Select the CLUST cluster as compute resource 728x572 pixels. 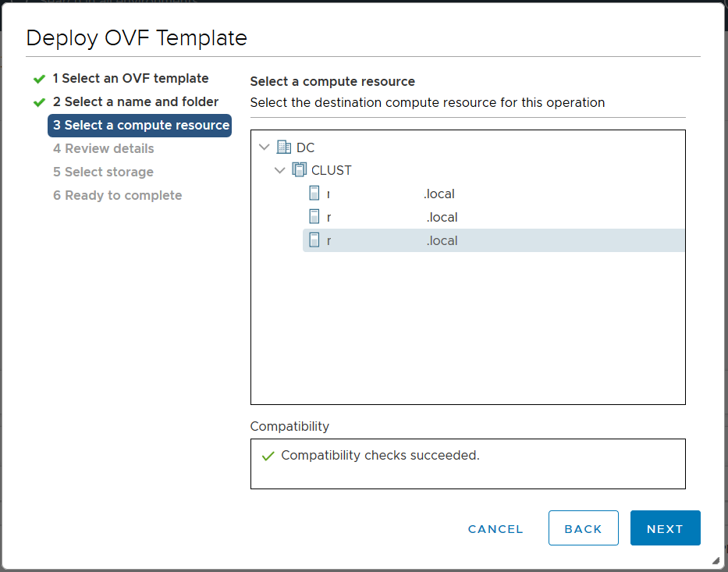click(331, 170)
